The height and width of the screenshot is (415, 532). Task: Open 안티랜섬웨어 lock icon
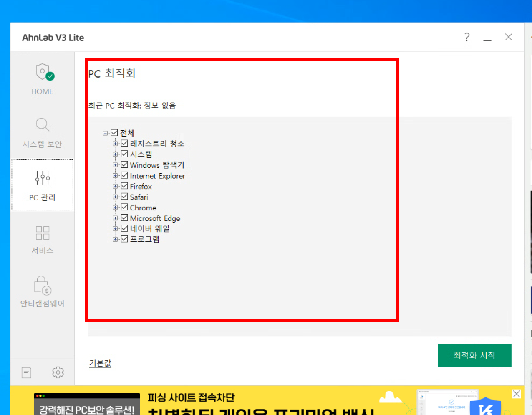tap(43, 285)
